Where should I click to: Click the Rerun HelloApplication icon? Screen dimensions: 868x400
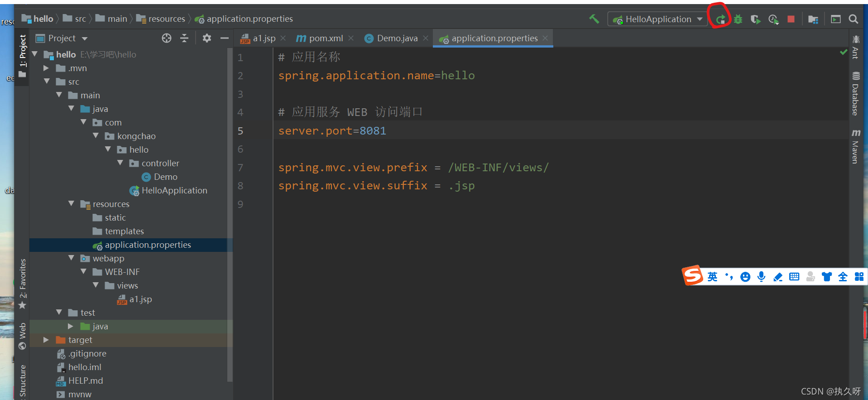point(720,19)
